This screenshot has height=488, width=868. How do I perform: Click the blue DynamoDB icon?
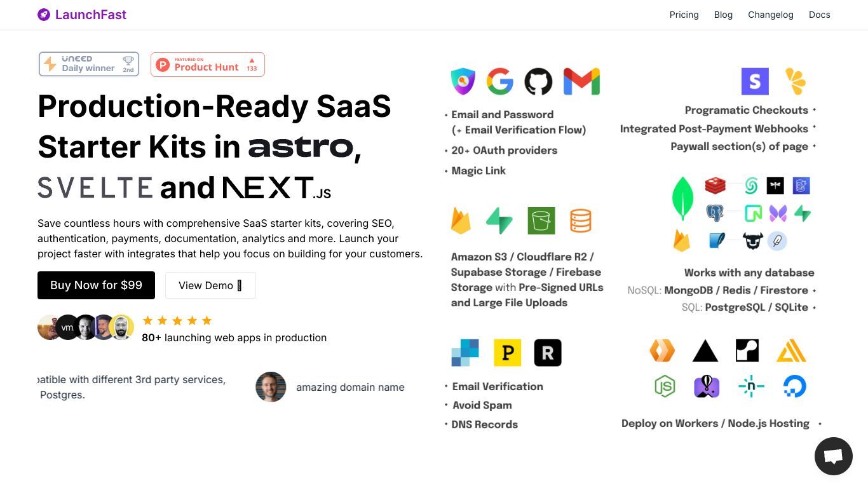[x=801, y=186]
